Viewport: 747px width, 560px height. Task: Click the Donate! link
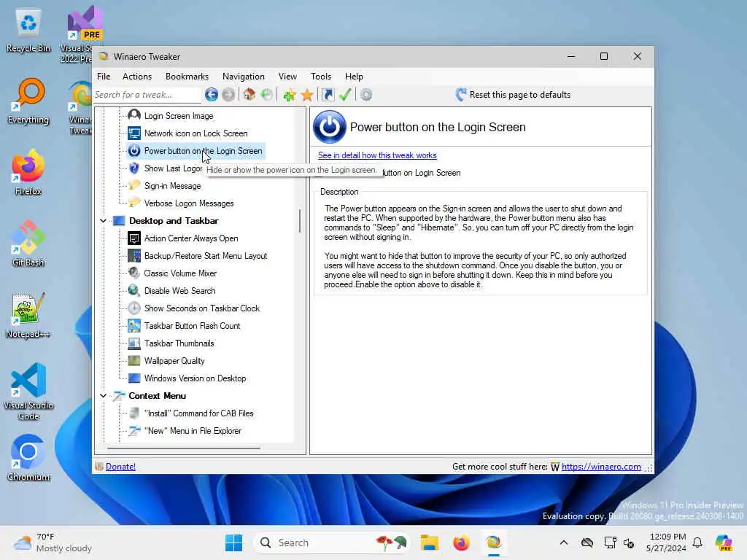click(120, 467)
